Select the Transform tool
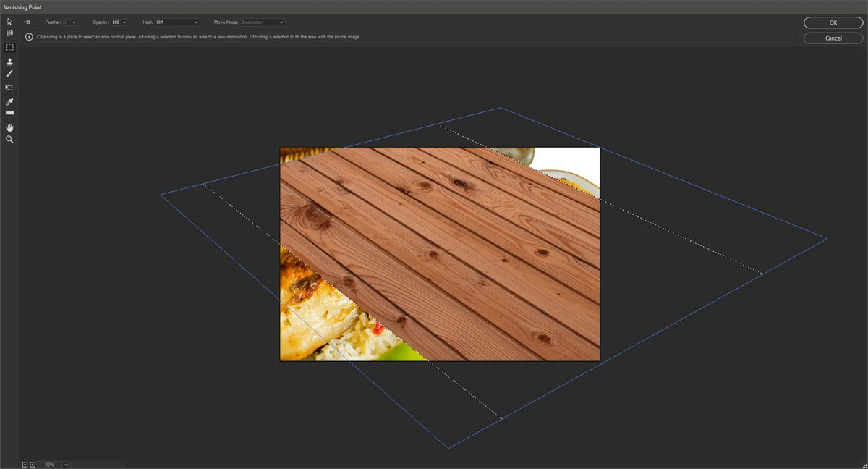The height and width of the screenshot is (469, 868). pyautogui.click(x=9, y=88)
